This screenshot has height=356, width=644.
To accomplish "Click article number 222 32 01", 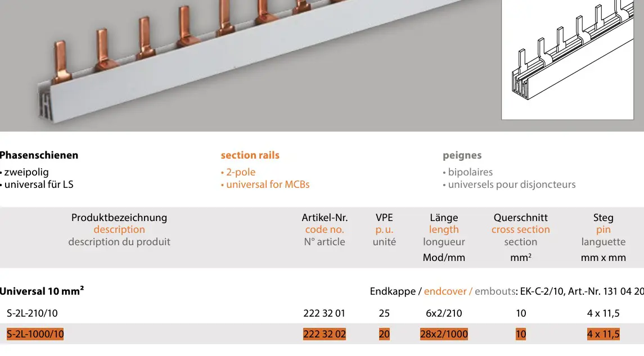I will pos(325,313).
